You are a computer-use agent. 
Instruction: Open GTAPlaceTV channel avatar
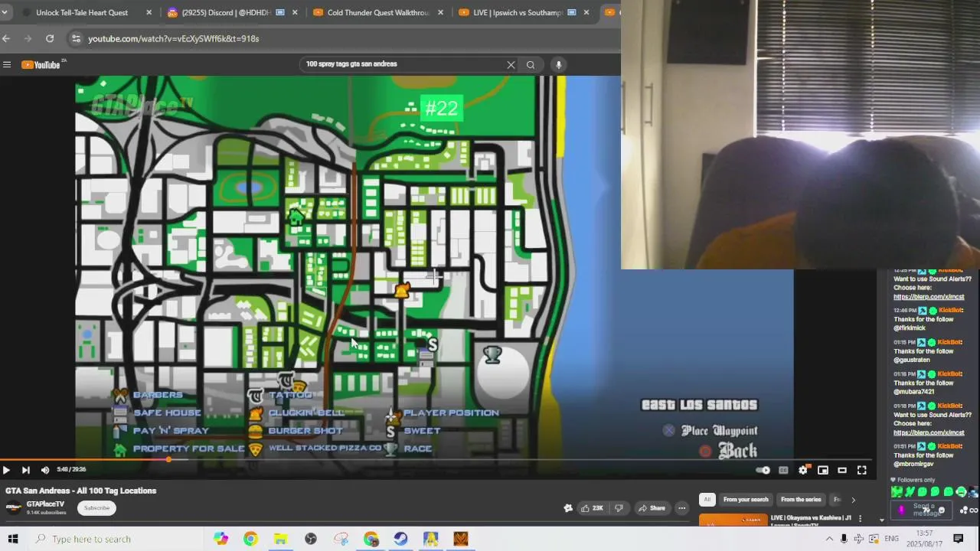tap(14, 508)
